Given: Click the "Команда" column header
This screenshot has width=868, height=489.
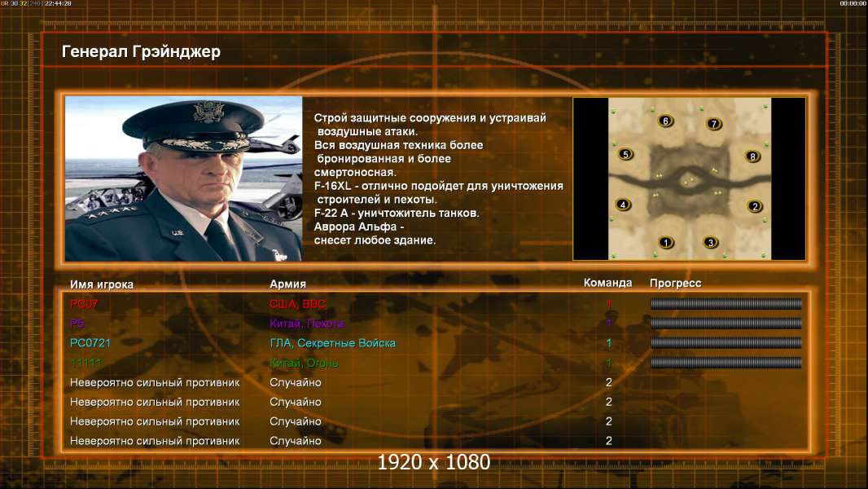Looking at the screenshot, I should 607,283.
